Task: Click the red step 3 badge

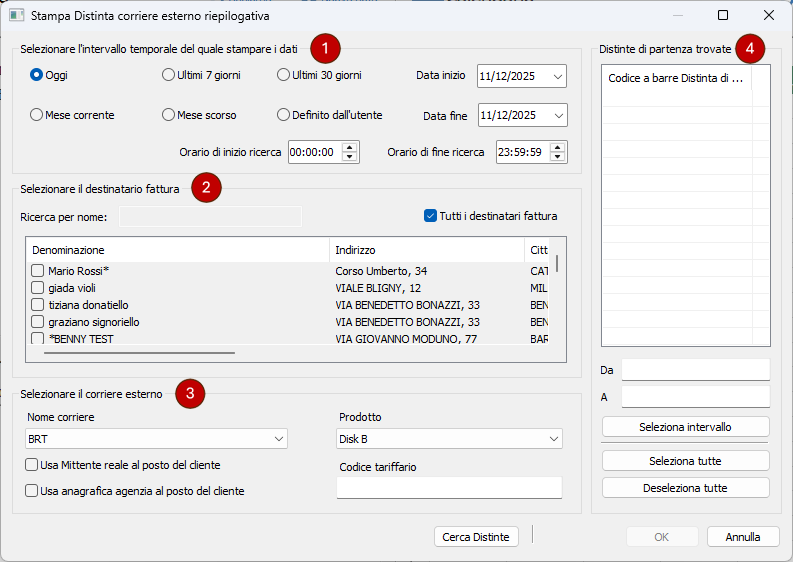Action: click(x=190, y=394)
